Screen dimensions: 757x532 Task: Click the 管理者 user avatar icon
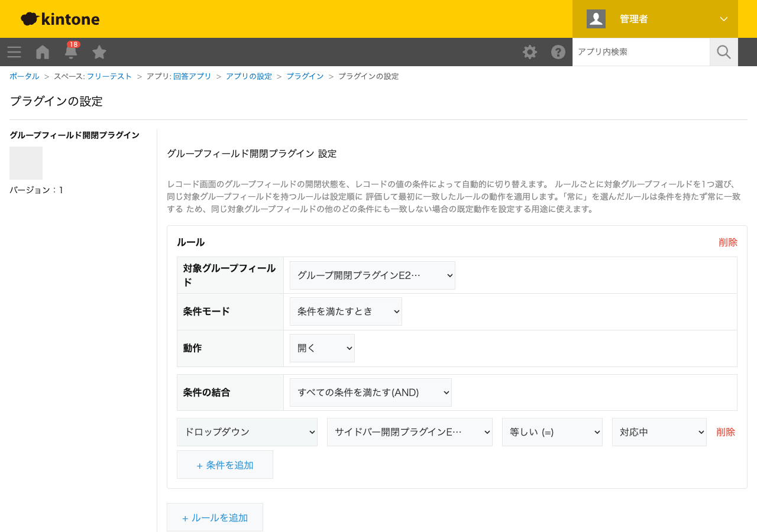(x=596, y=19)
